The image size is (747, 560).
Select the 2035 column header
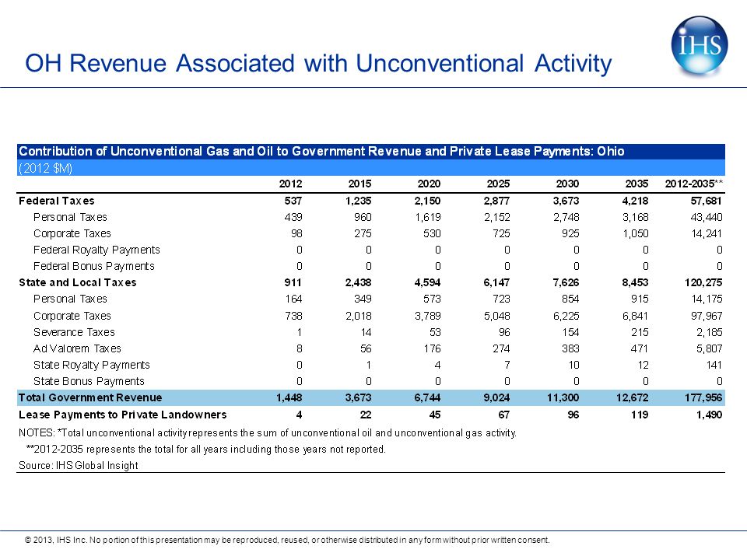[x=637, y=184]
